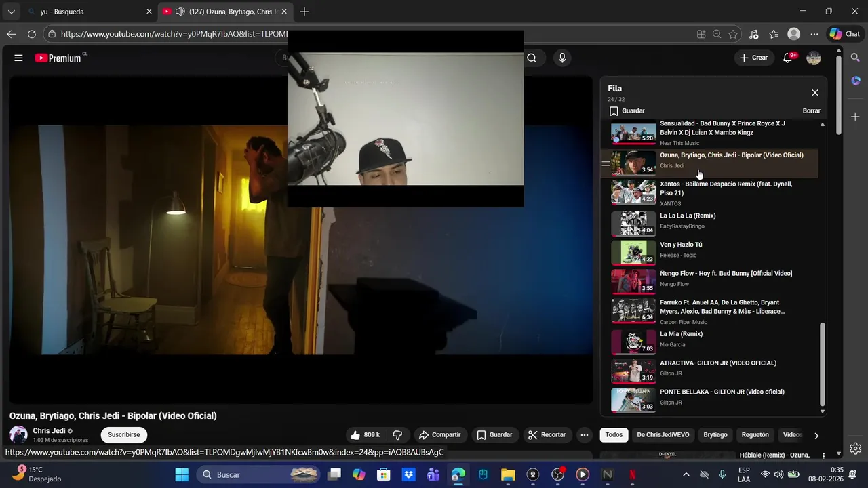The width and height of the screenshot is (868, 488).
Task: Select De ChrisJediVEVO filter chip
Action: click(663, 435)
